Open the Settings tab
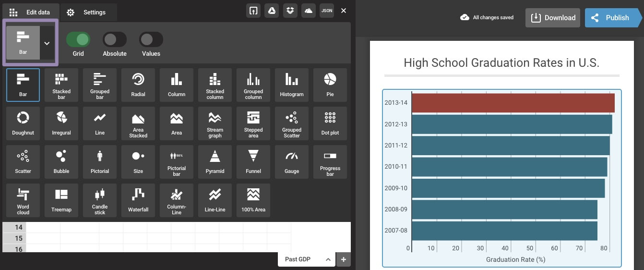Viewport: 644px width, 270px height. pos(86,12)
